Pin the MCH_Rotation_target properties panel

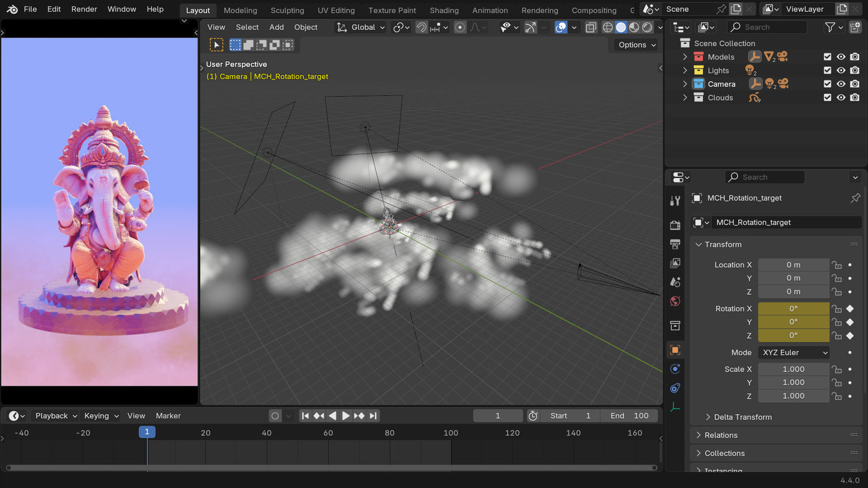pos(855,198)
